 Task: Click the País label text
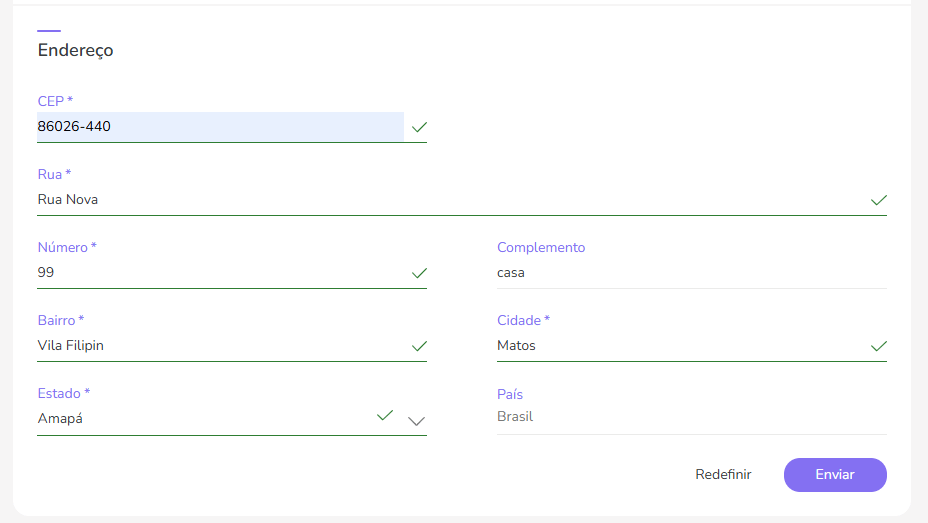click(x=510, y=395)
